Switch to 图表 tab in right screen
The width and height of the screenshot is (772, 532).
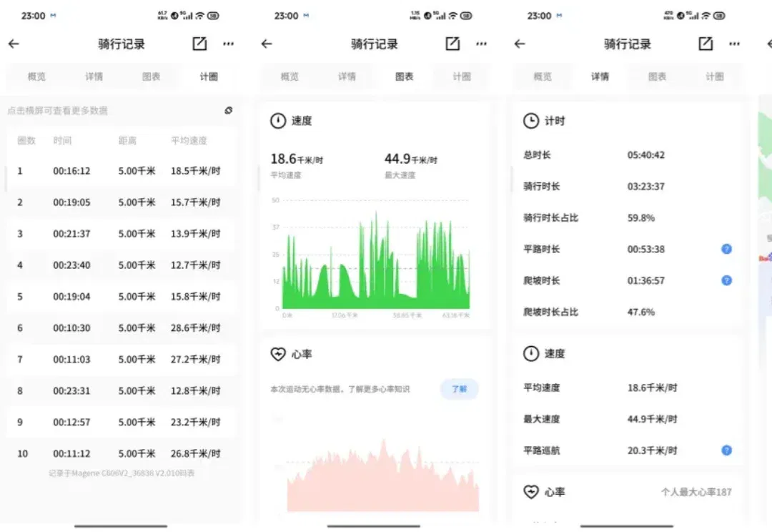click(658, 77)
